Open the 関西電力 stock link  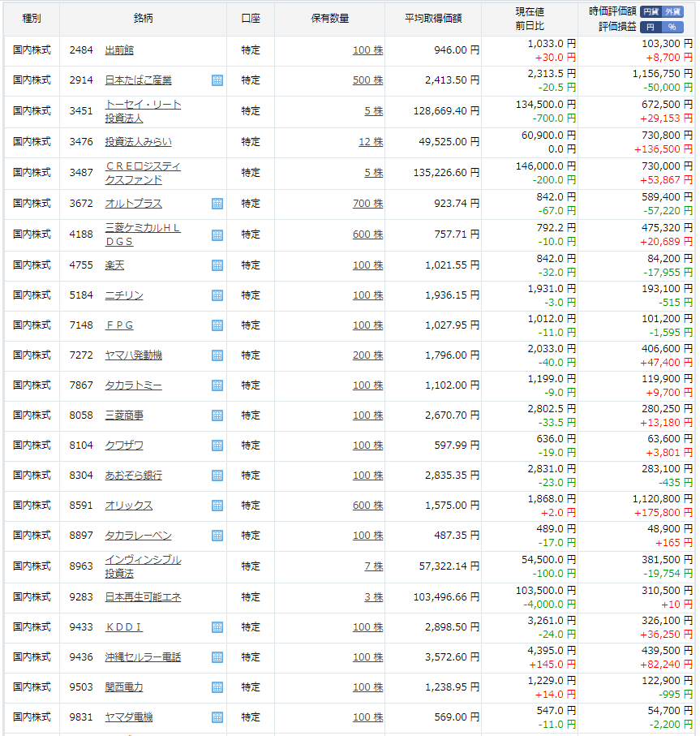click(124, 687)
